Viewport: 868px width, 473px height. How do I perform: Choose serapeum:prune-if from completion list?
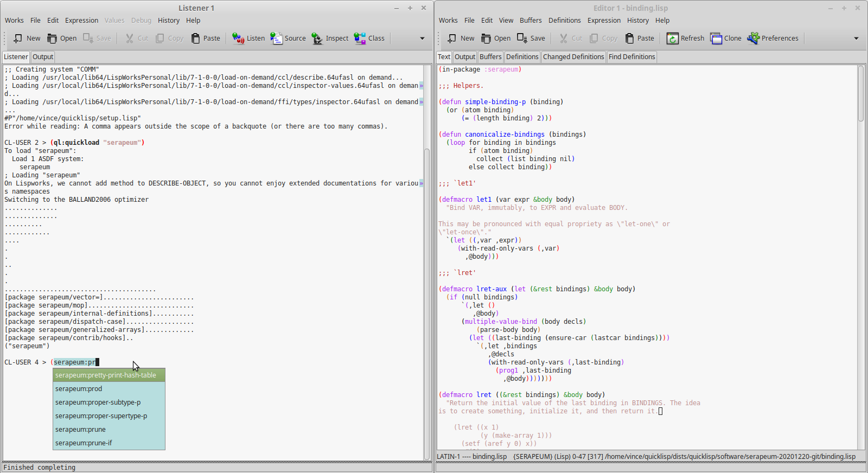coord(84,443)
